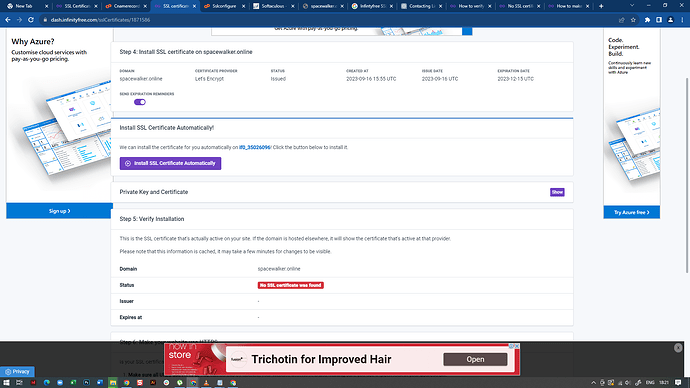
Task: Click the taskbar clock
Action: 664,383
